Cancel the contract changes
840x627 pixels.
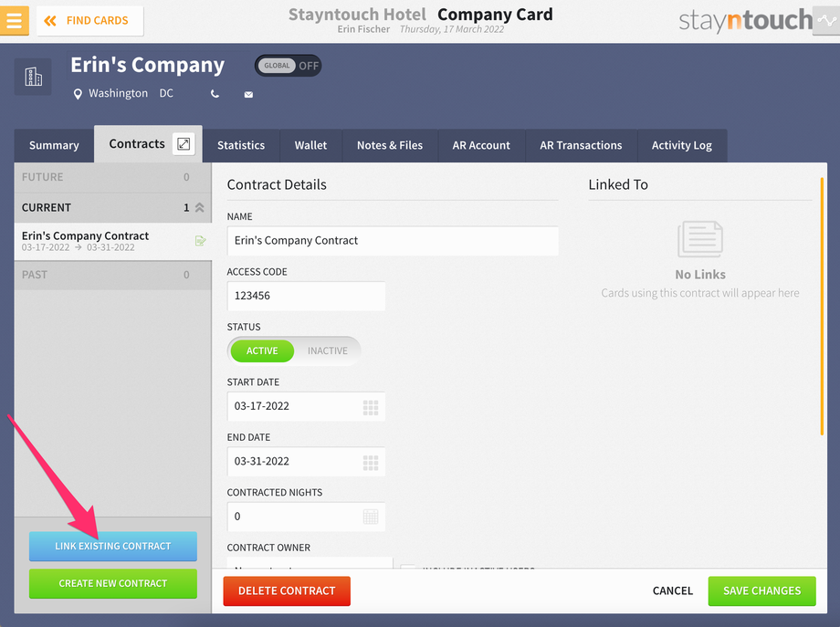pyautogui.click(x=672, y=591)
